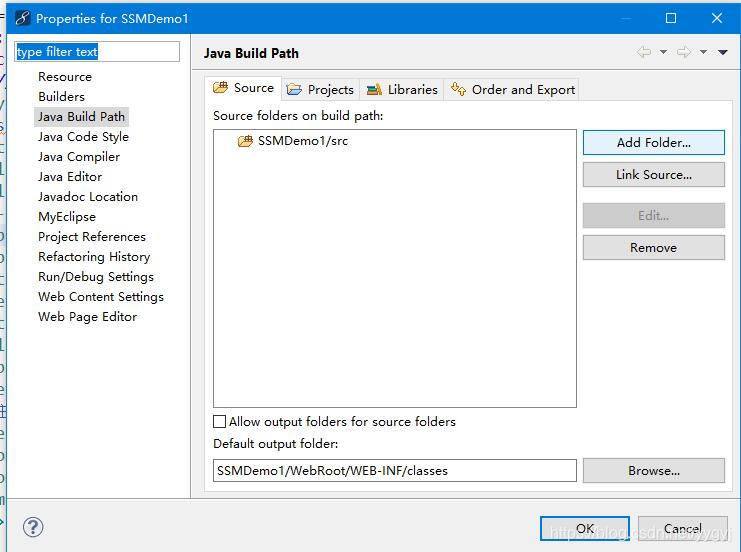This screenshot has width=741, height=552.
Task: Focus the type filter text field
Action: pyautogui.click(x=97, y=52)
